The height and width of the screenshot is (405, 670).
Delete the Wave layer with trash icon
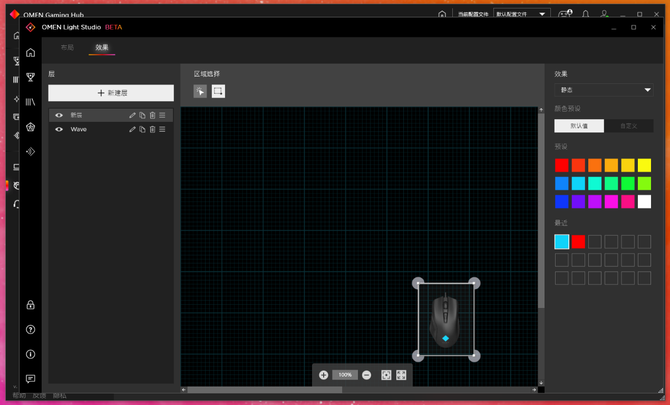click(x=153, y=129)
